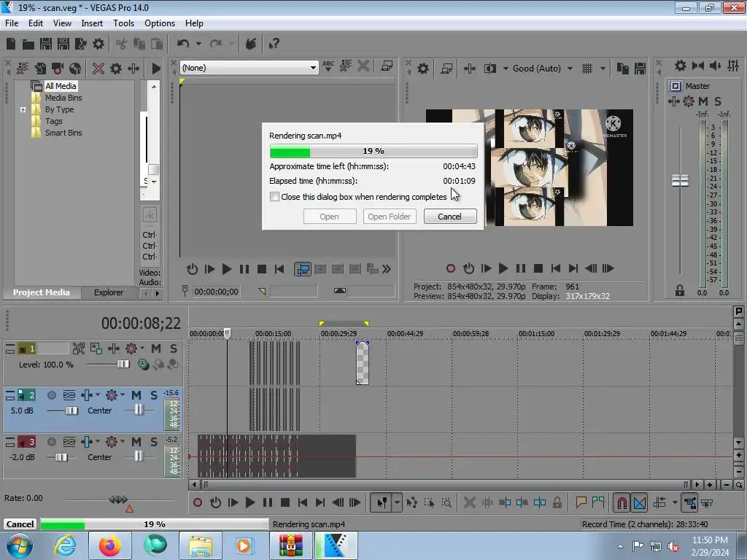This screenshot has height=560, width=747.
Task: Click the Lock event padlock icon
Action: 557,502
